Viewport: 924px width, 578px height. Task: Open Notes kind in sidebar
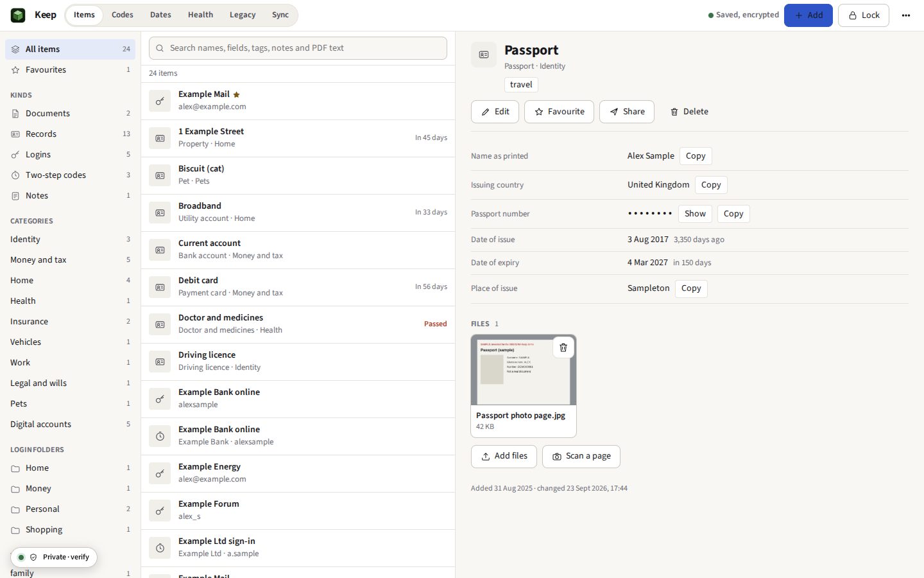click(x=71, y=196)
